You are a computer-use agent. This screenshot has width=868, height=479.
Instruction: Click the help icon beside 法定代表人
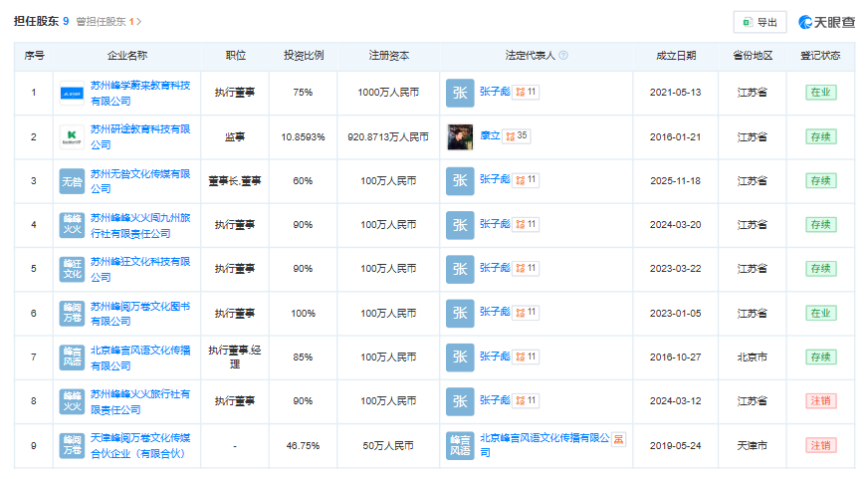click(563, 56)
